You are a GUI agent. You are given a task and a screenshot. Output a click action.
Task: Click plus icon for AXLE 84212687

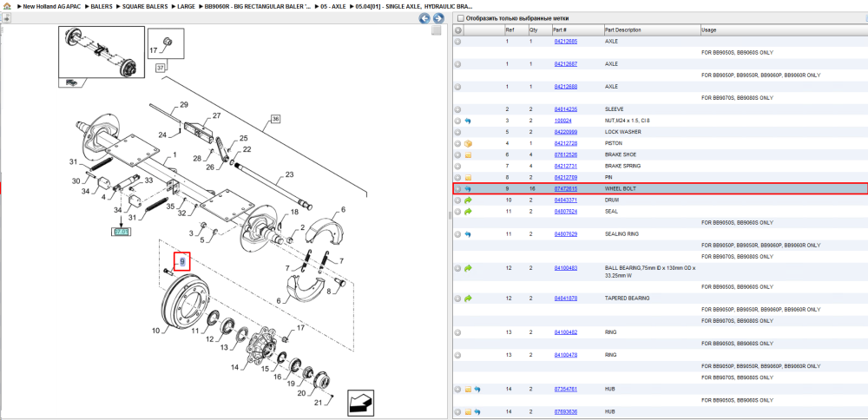457,64
